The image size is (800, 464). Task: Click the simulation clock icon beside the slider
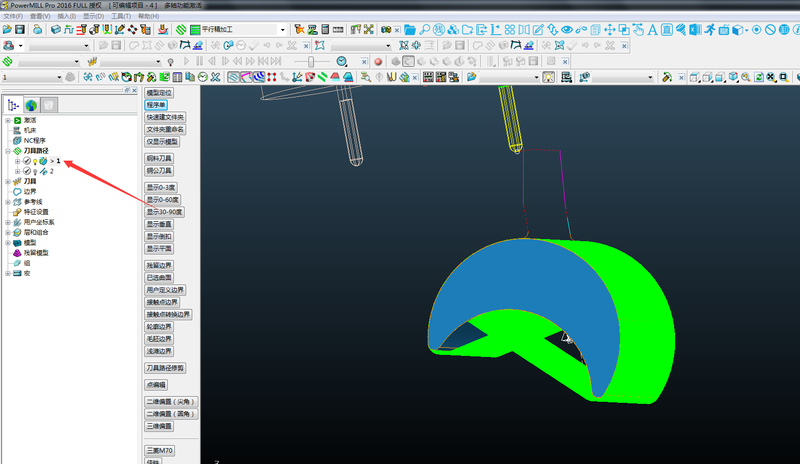tap(341, 62)
